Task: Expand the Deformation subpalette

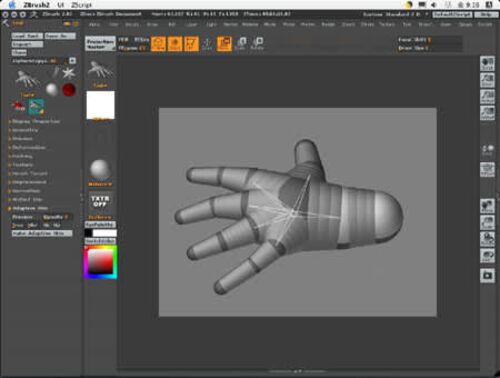Action: pyautogui.click(x=29, y=147)
